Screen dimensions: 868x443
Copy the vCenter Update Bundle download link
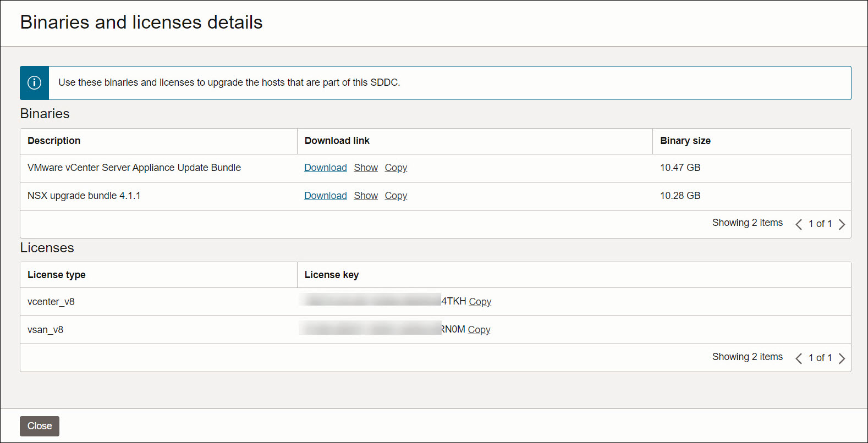[x=396, y=168]
